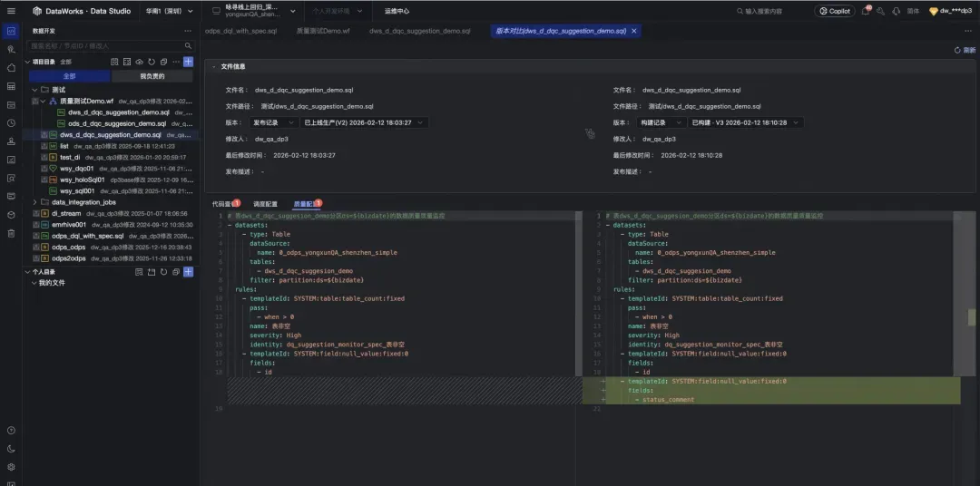Screen dimensions: 980x486
Task: Click the more options dots in 项目目录 toolbar
Action: [x=176, y=62]
